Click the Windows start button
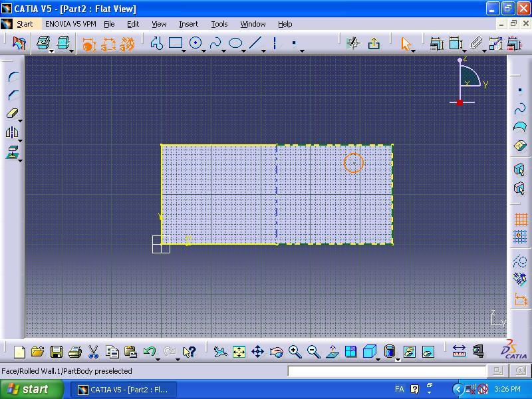Viewport: 532px width, 399px height. coord(32,389)
